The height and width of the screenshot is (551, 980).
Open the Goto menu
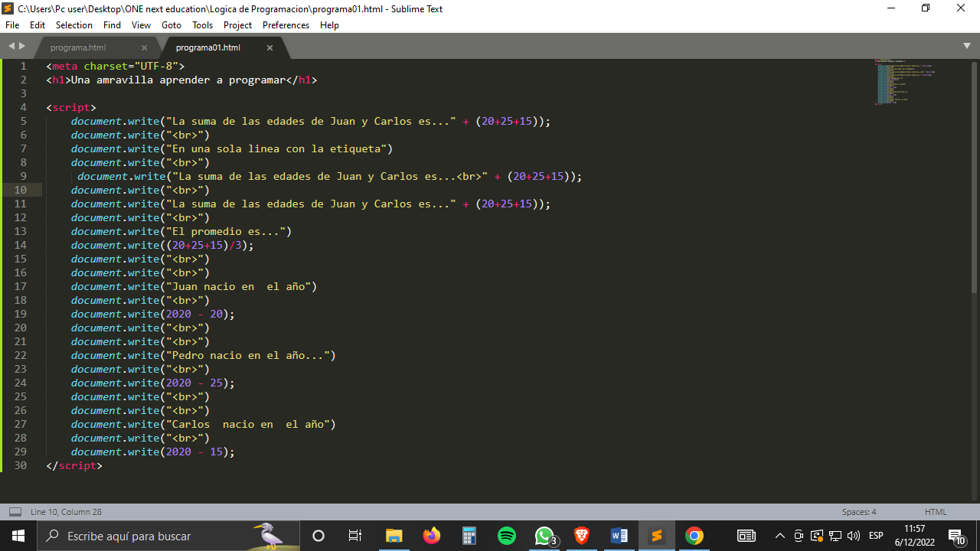coord(171,25)
